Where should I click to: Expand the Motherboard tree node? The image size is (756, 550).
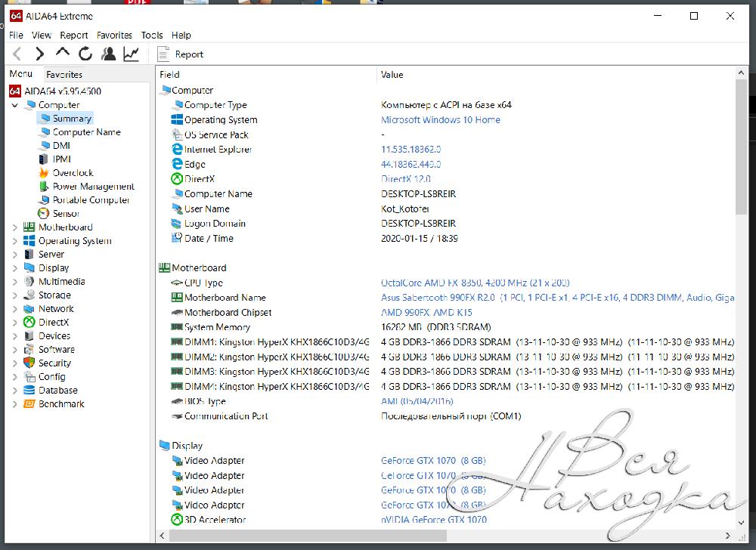pos(15,227)
